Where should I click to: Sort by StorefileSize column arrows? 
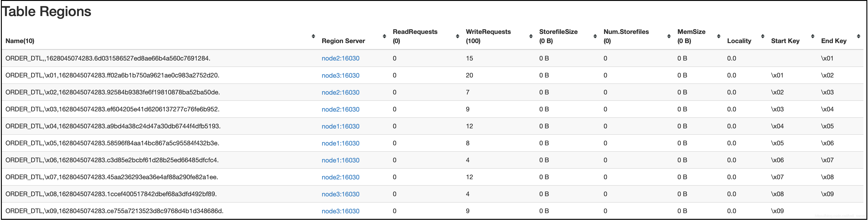click(x=595, y=36)
